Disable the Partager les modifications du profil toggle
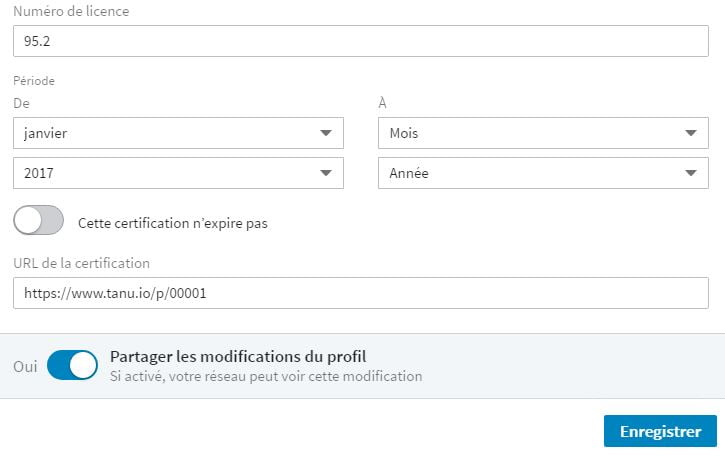 (x=72, y=366)
